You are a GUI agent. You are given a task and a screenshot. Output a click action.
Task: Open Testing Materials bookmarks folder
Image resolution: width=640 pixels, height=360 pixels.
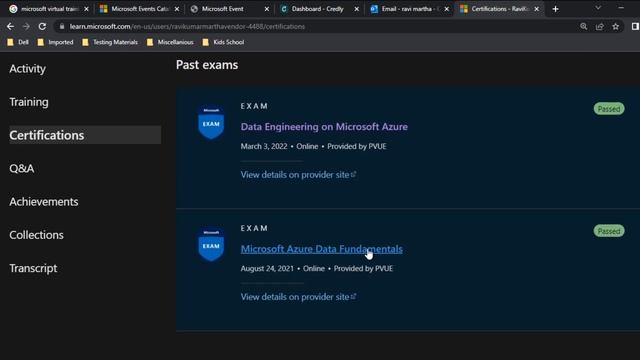coord(110,42)
